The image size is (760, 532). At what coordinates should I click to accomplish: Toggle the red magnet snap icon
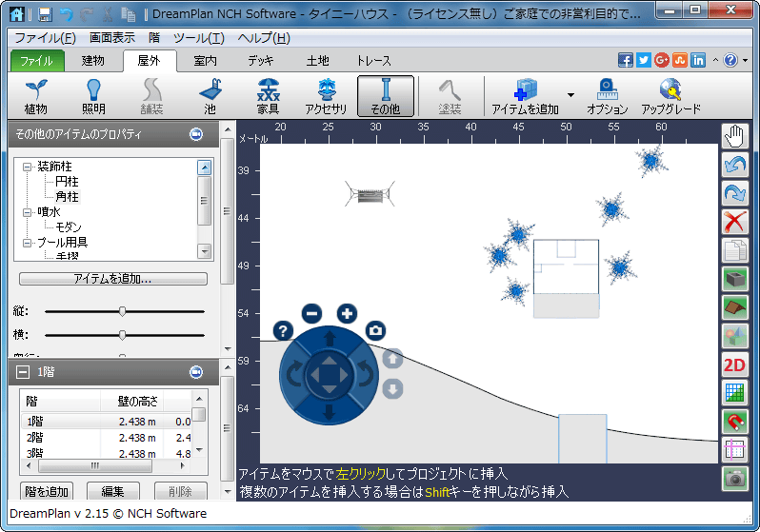pyautogui.click(x=734, y=422)
